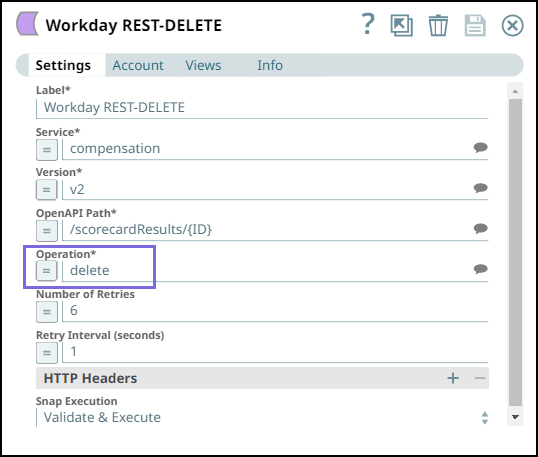The width and height of the screenshot is (538, 457).
Task: Delete the snap with the trash icon
Action: (438, 25)
